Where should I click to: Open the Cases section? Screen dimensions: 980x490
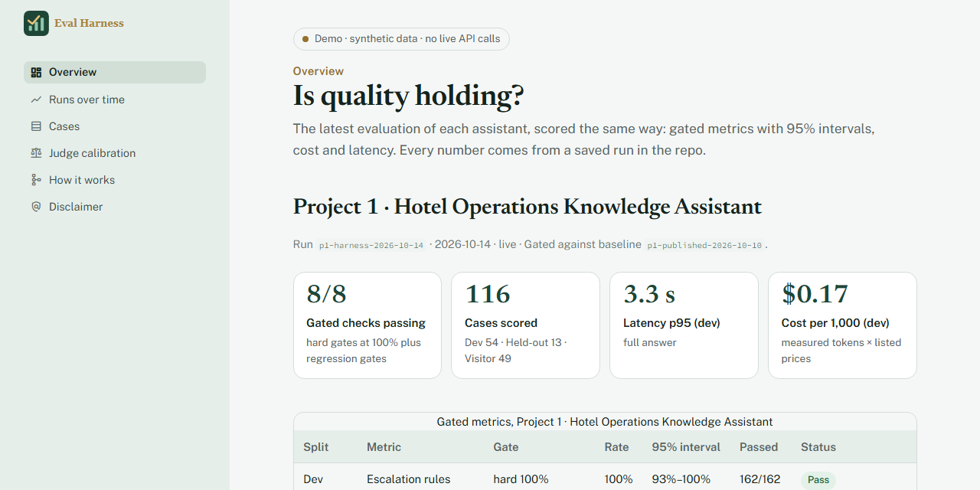pos(115,126)
